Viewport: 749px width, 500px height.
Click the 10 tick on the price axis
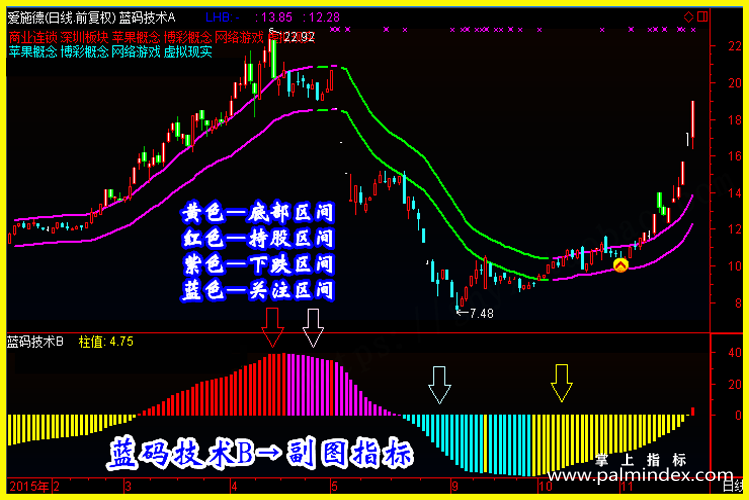click(x=735, y=266)
